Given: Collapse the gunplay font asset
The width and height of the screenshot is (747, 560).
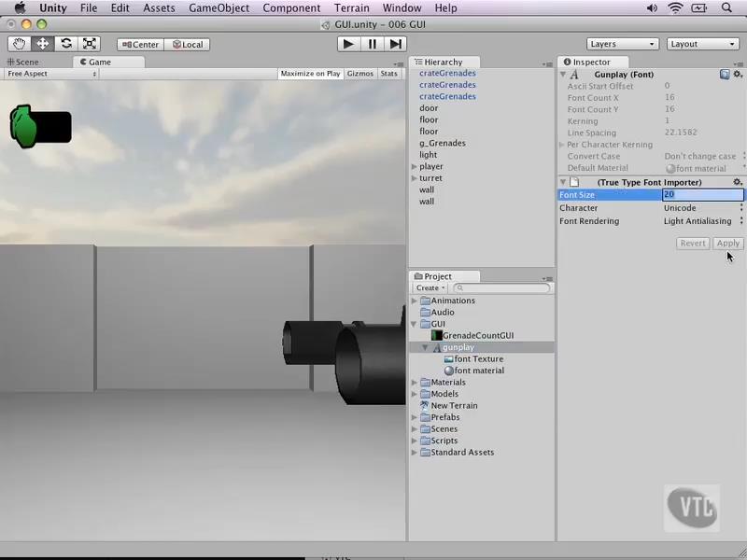Looking at the screenshot, I should [426, 347].
